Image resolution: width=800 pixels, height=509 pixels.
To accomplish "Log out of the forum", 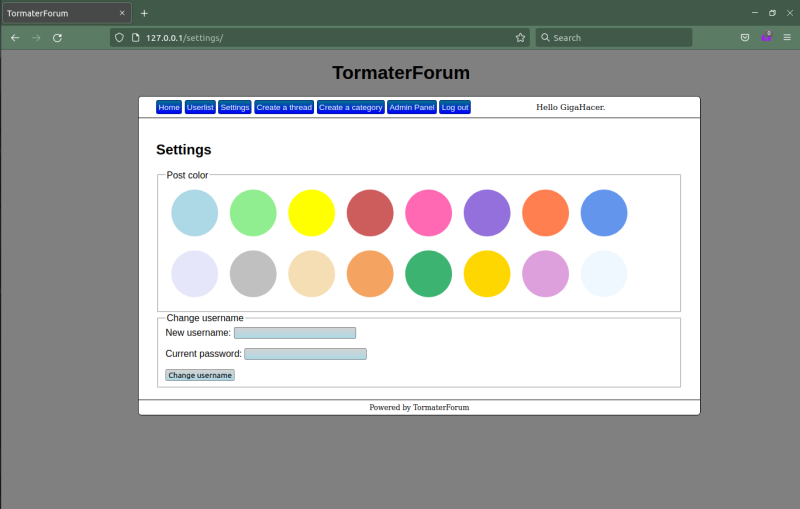I will pos(455,107).
